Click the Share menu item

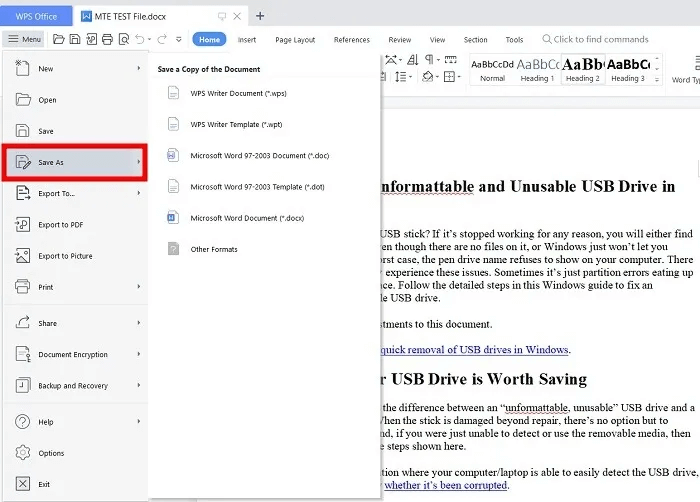[76, 323]
